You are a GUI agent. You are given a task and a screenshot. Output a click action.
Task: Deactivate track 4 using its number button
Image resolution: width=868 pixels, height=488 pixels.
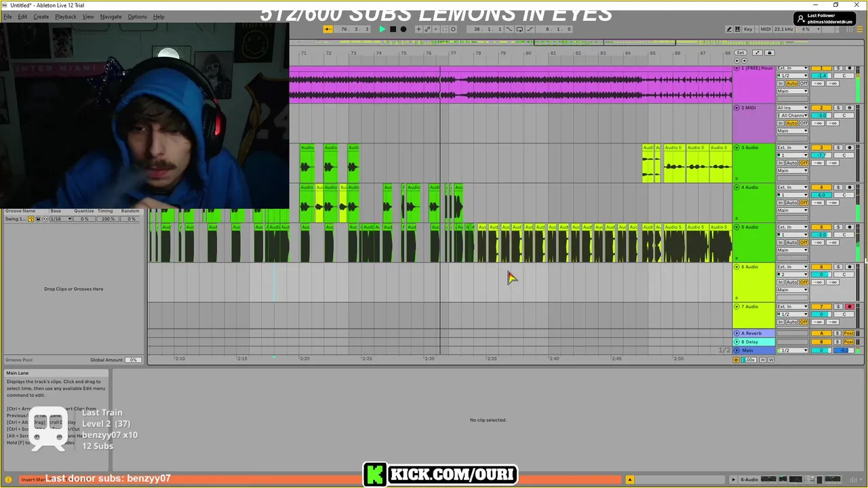821,188
